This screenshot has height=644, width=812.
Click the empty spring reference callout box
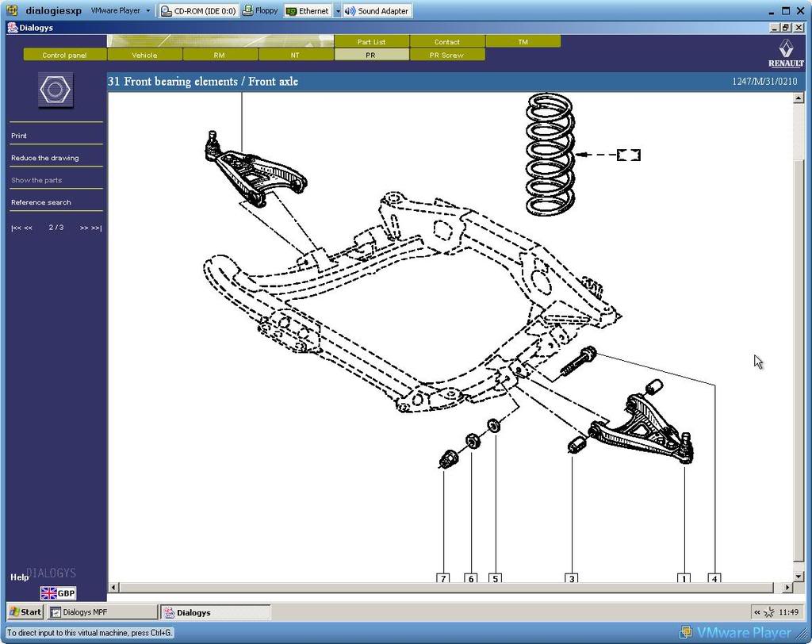628,155
